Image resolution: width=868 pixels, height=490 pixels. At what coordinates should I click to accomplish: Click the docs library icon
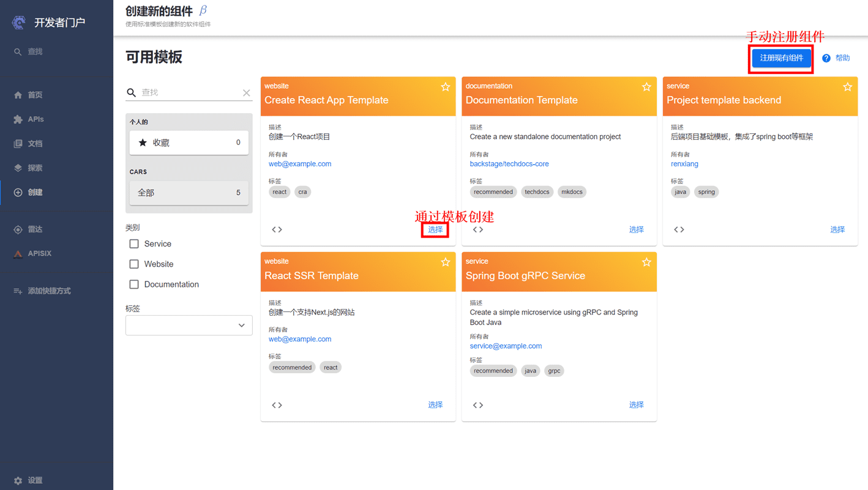point(18,144)
